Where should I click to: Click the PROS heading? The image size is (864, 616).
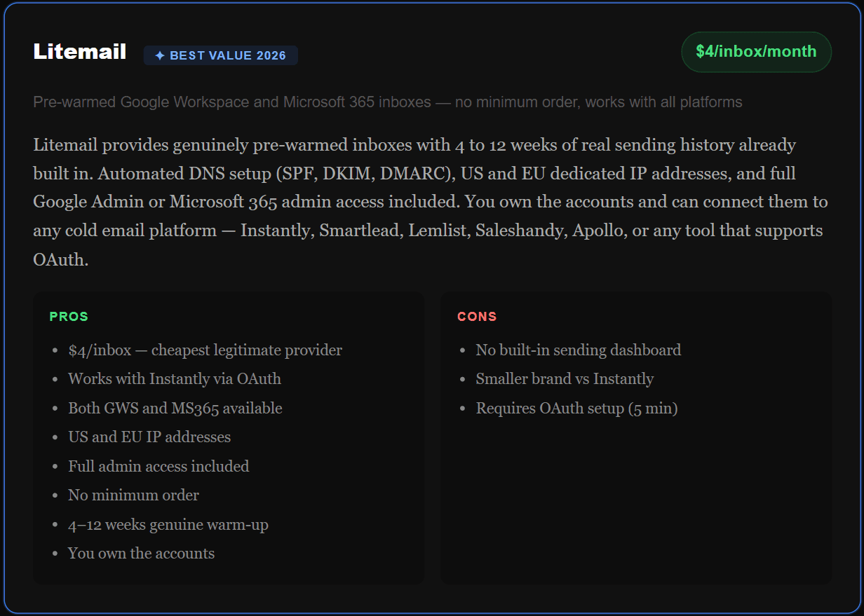[69, 317]
